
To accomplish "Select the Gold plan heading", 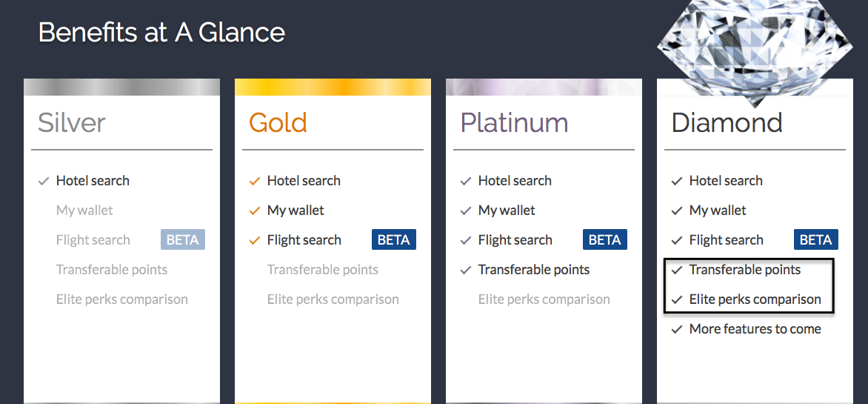I will pyautogui.click(x=278, y=122).
